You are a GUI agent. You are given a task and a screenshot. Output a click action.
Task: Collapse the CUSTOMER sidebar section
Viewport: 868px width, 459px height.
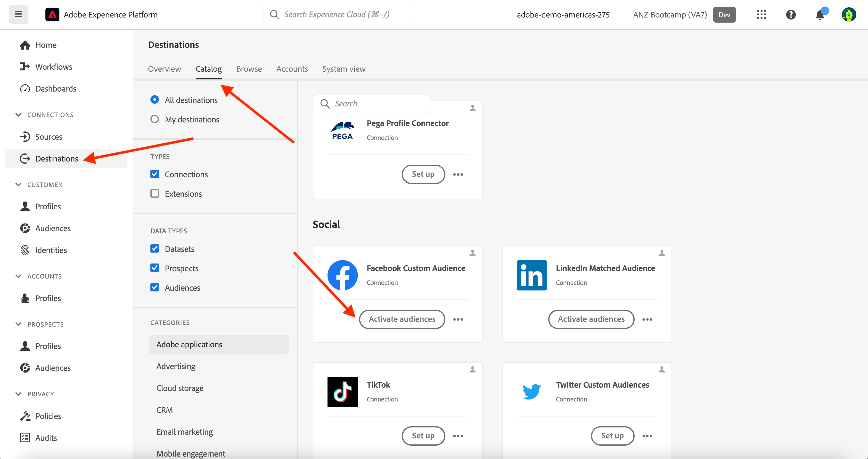click(x=18, y=185)
